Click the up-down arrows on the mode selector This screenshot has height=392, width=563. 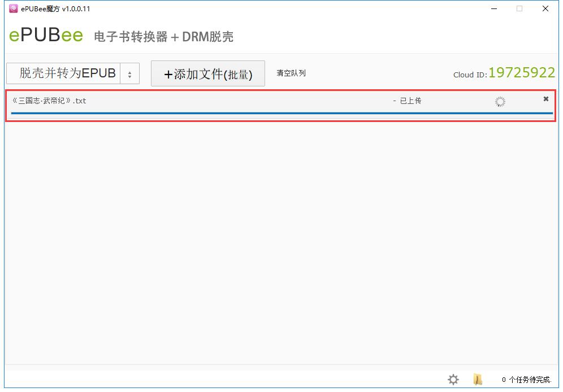click(129, 74)
